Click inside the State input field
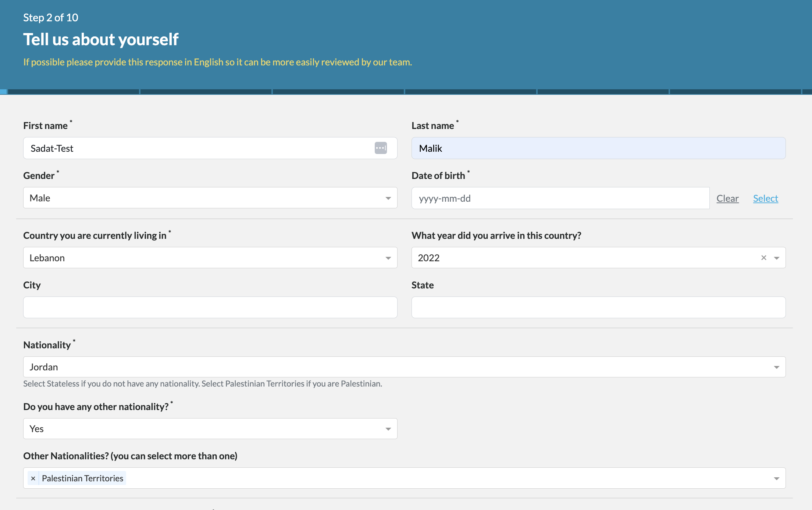Screen dimensions: 812x510 [x=598, y=307]
